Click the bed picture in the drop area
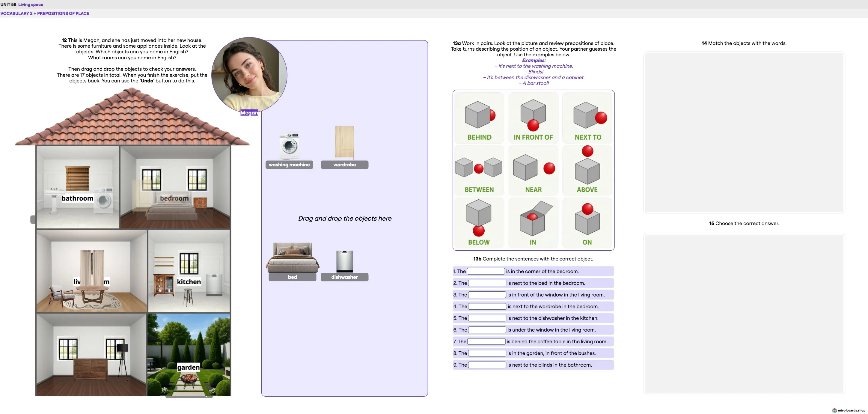The image size is (868, 414). (293, 258)
